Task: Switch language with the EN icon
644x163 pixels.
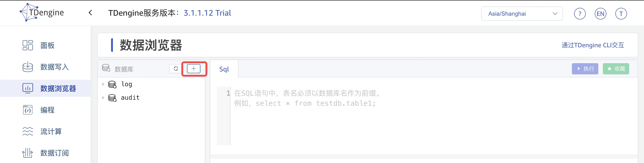Action: tap(600, 14)
